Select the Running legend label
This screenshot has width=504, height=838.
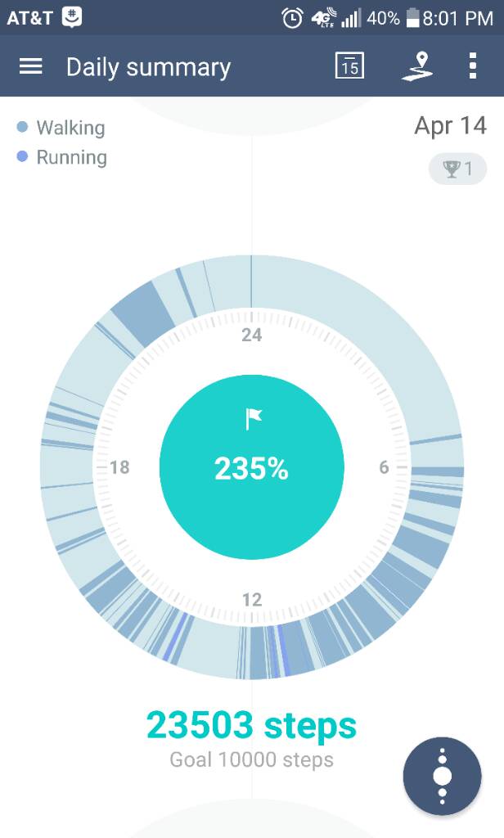(x=72, y=157)
